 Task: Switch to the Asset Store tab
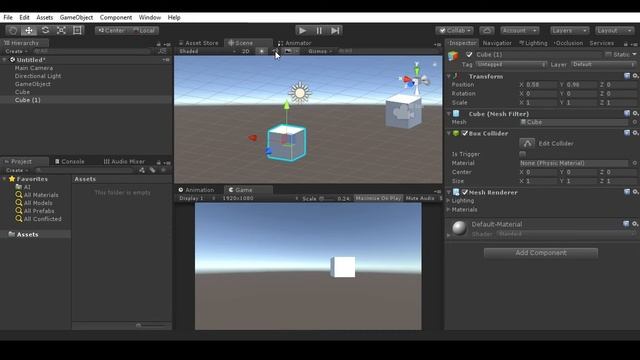[x=199, y=43]
